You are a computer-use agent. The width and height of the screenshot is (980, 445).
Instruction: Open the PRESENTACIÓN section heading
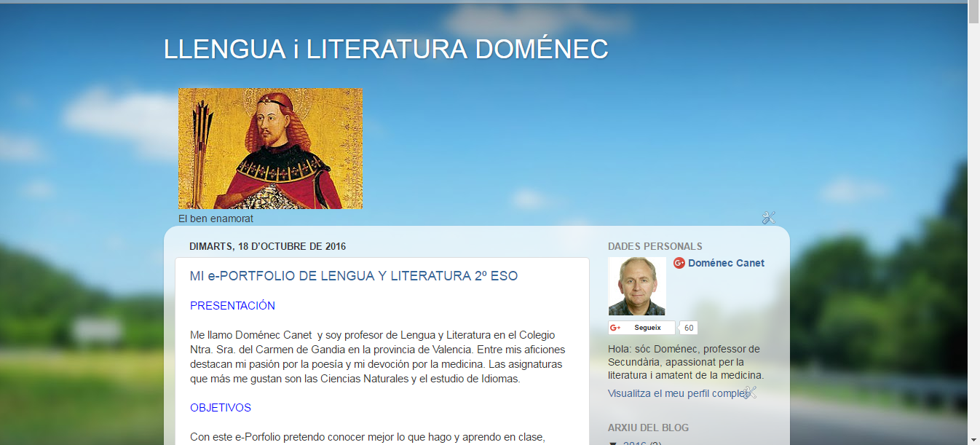click(x=232, y=305)
